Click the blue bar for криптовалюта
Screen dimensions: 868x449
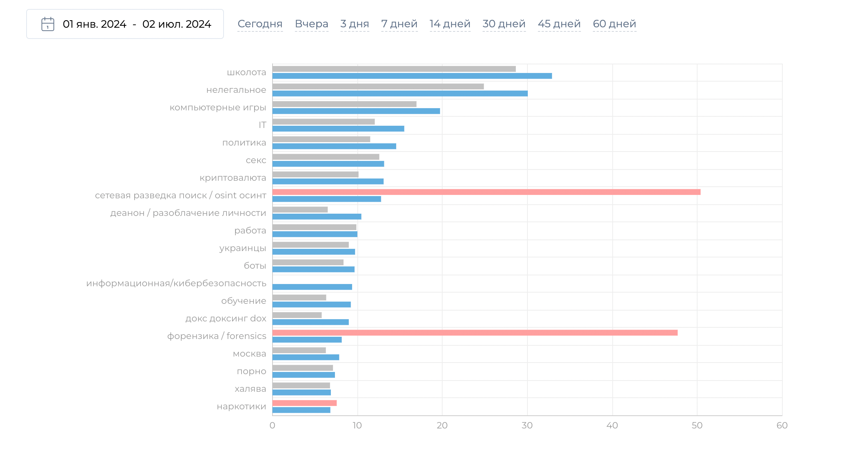[x=328, y=181]
